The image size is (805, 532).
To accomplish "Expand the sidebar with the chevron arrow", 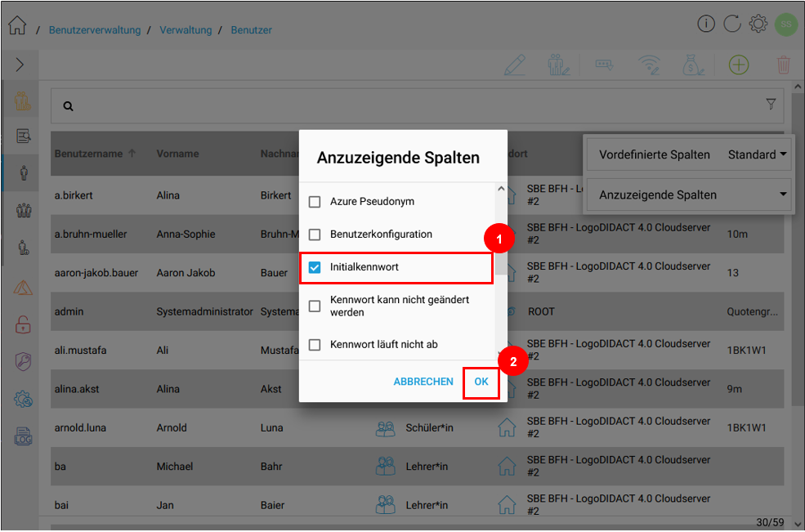I will (x=20, y=65).
